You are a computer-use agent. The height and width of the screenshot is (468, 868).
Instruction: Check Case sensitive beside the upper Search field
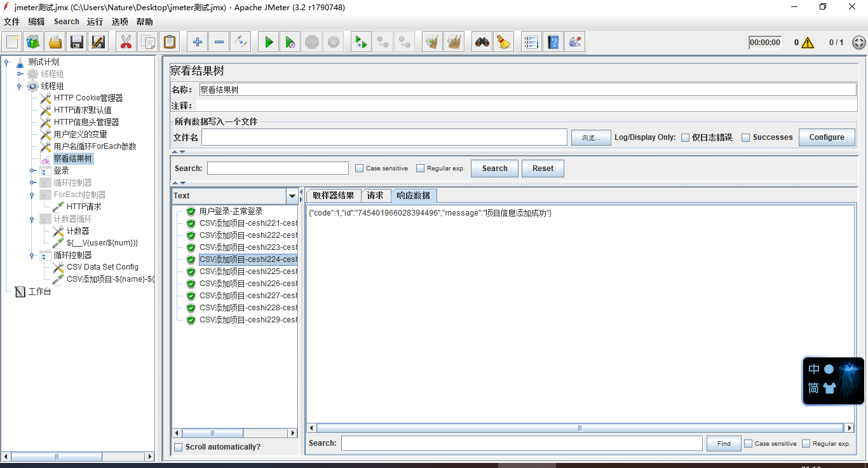pos(360,169)
